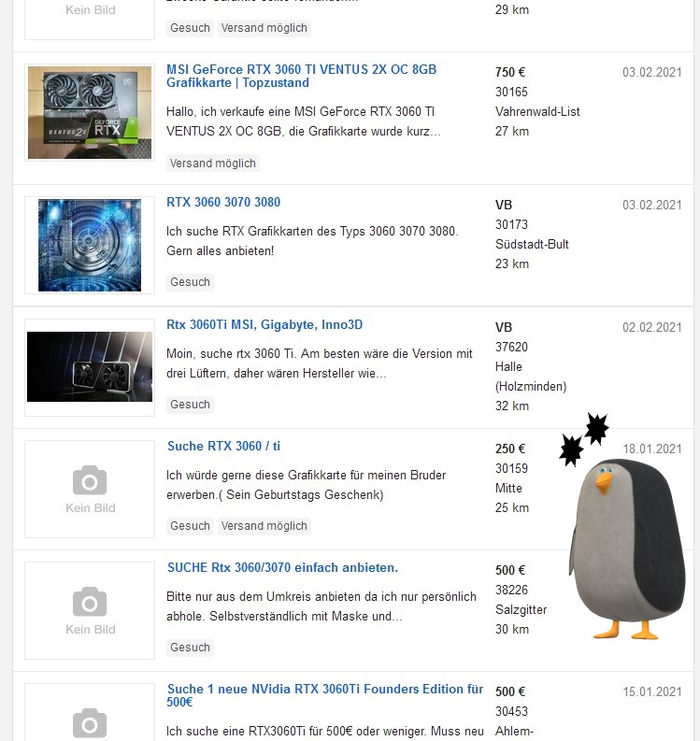Open Suche 1 neue NVidia RTX 3060Ti Founders Edition listing

pyautogui.click(x=324, y=695)
